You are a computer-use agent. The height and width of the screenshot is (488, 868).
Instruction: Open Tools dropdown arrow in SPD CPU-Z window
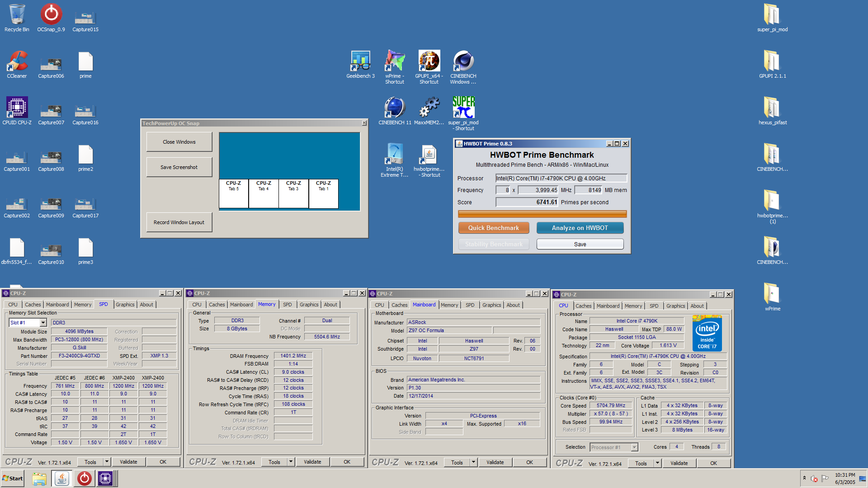pos(107,462)
